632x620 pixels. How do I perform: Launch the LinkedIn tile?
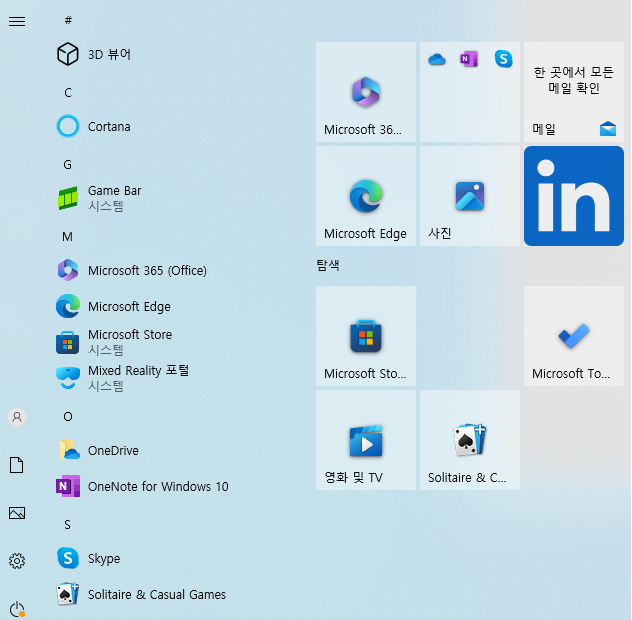coord(574,196)
